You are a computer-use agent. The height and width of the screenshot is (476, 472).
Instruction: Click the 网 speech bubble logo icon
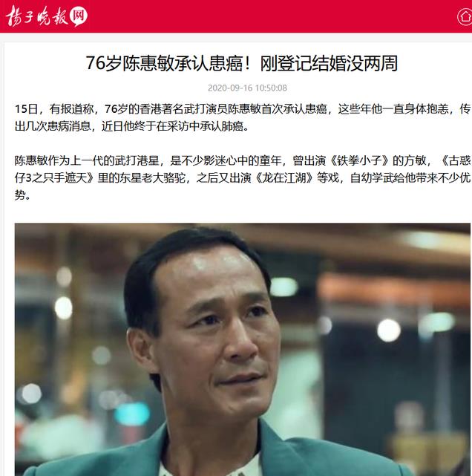click(x=79, y=16)
